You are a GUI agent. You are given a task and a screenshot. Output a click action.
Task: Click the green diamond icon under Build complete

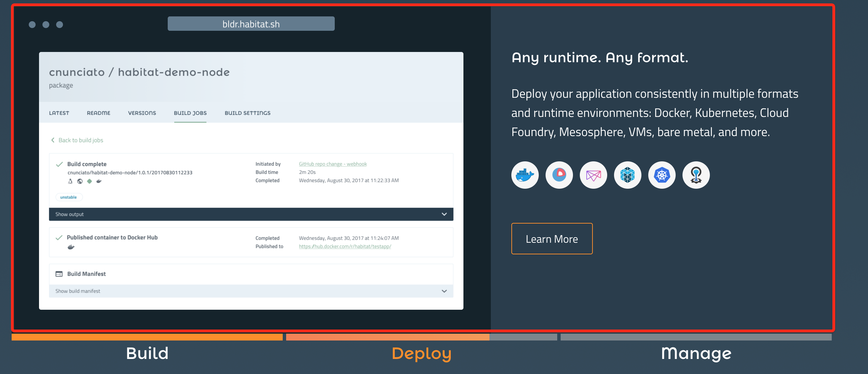coord(89,181)
